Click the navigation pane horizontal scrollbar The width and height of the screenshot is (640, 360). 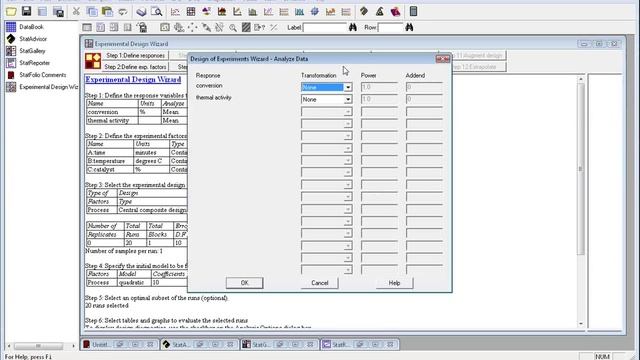pos(40,346)
